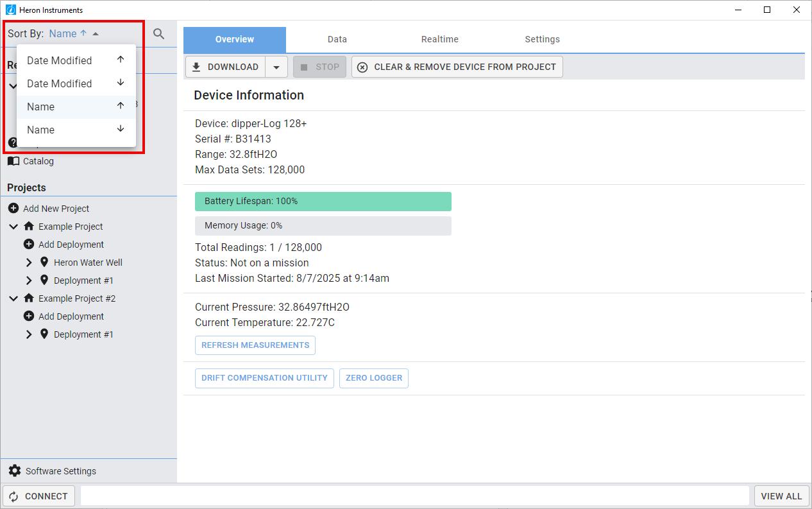Click the Catalog book icon
This screenshot has height=509, width=812.
point(13,161)
